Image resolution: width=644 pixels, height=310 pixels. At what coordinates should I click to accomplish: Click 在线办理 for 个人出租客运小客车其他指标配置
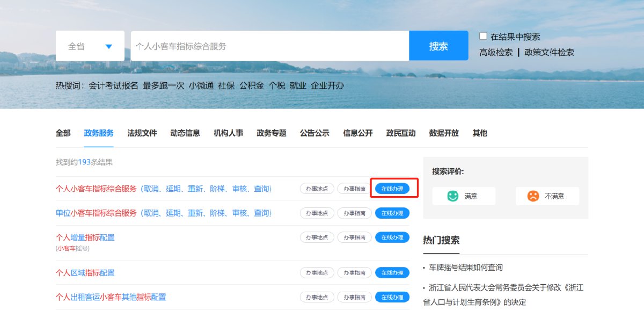point(392,297)
